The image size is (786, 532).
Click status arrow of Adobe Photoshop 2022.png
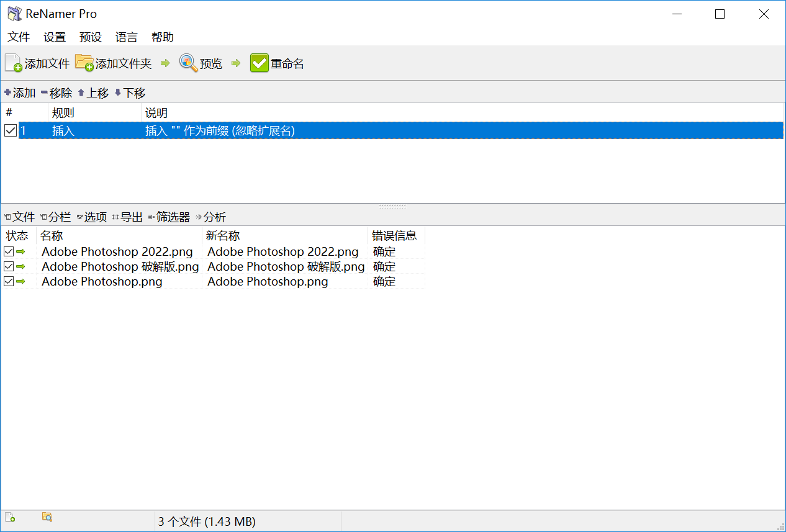(20, 251)
